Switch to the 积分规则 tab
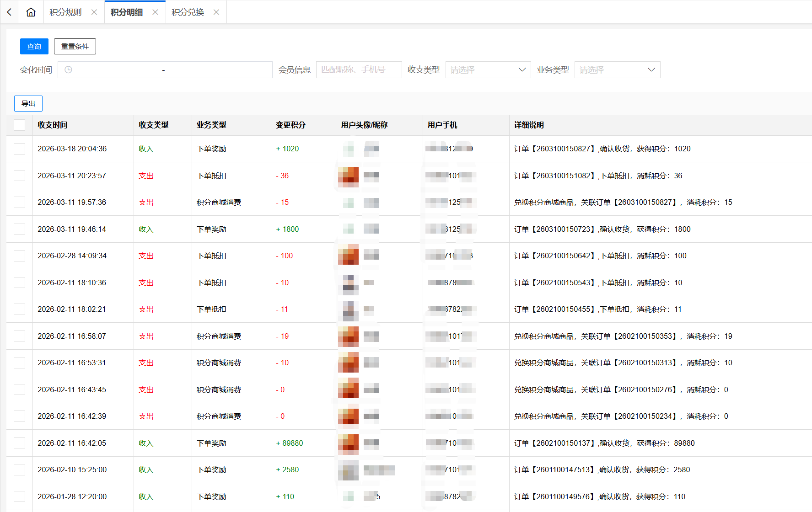 tap(65, 12)
